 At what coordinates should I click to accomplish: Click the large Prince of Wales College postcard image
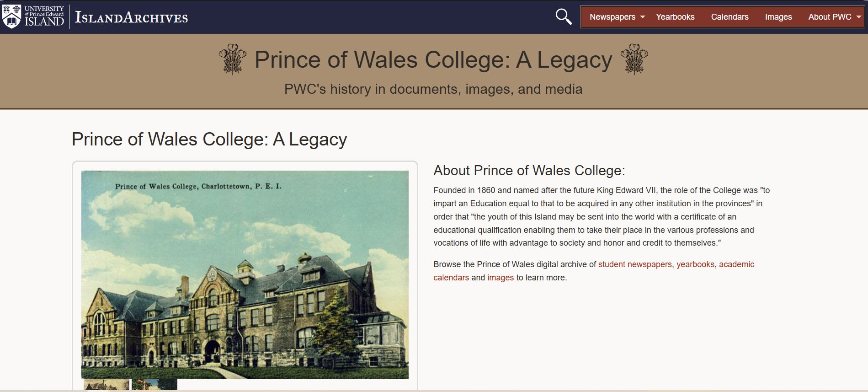pos(245,274)
